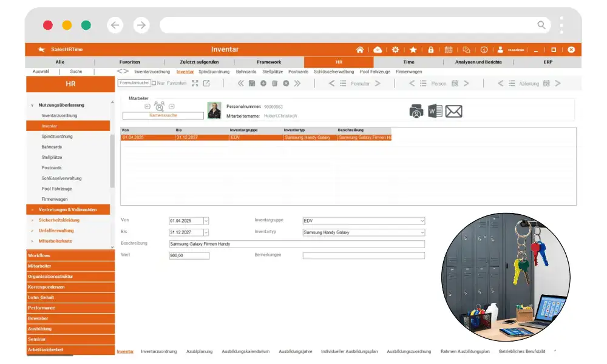The width and height of the screenshot is (607, 364).
Task: Click into the Bemerkungen field
Action: coord(364,255)
